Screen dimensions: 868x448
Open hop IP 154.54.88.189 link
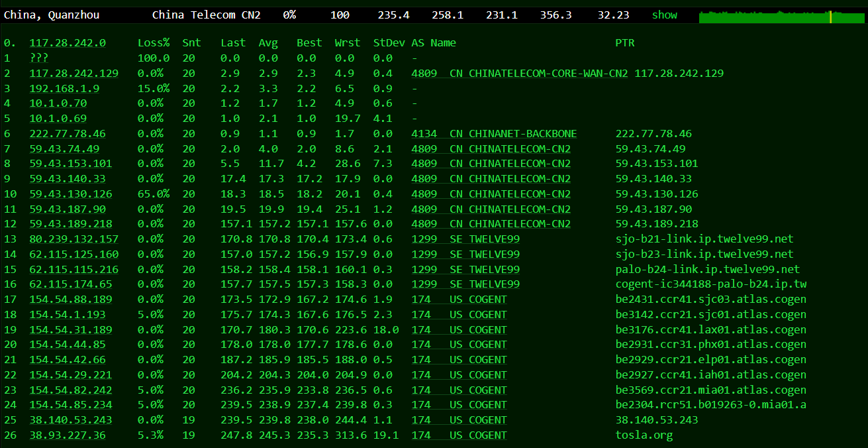71,299
